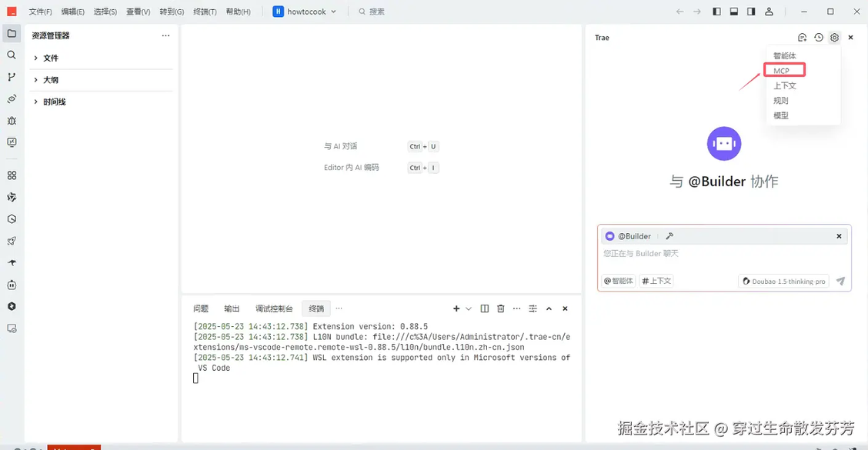Toggle the bottom panel layout
This screenshot has width=868, height=450.
click(x=733, y=12)
